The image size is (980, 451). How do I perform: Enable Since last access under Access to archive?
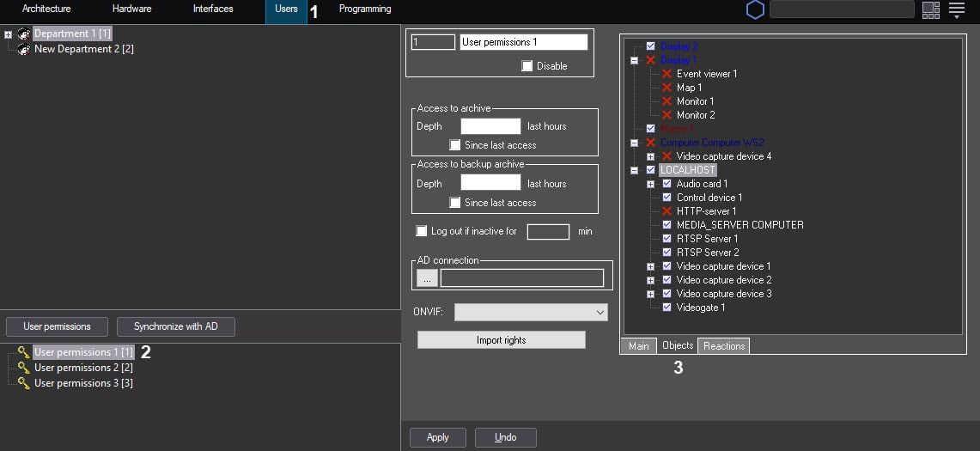click(x=455, y=145)
